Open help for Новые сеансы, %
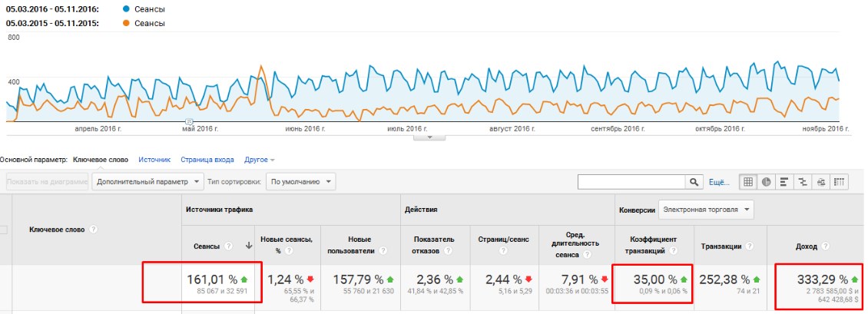Screen dimensions: 868x314 click(288, 250)
